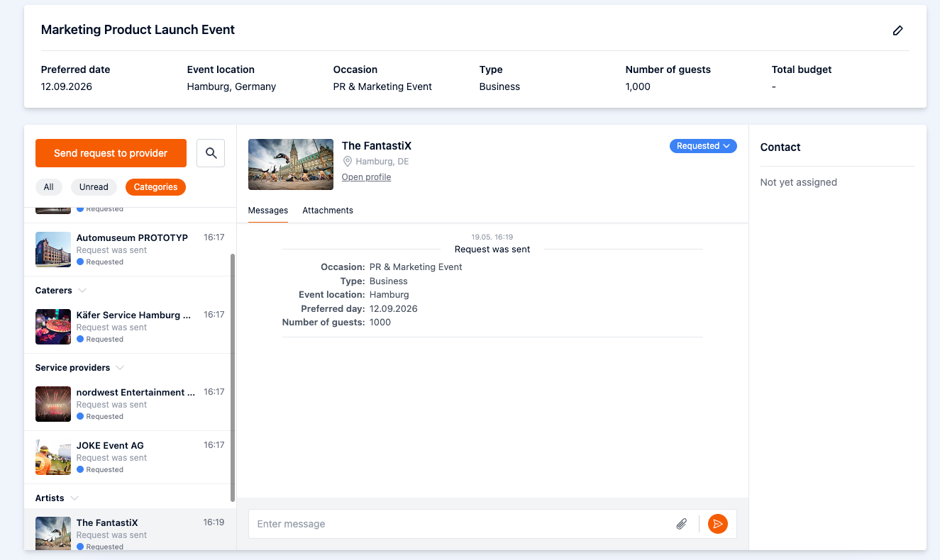Open The FantastiX profile link
This screenshot has width=940, height=560.
(x=366, y=177)
